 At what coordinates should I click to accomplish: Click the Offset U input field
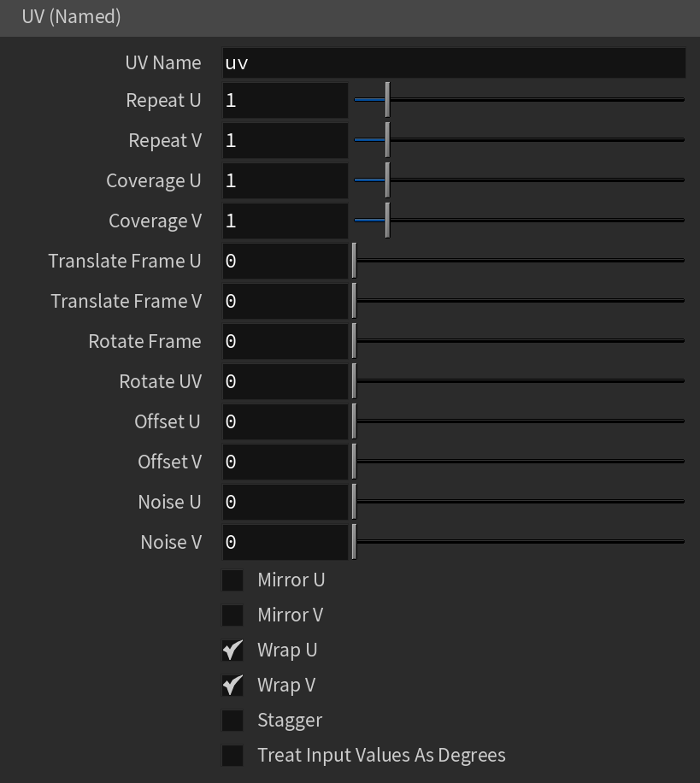[285, 421]
